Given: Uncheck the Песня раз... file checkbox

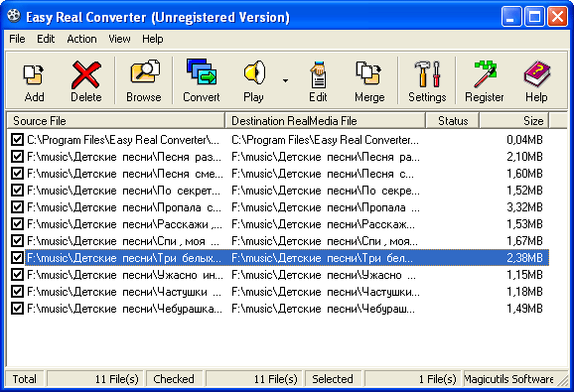Looking at the screenshot, I should tap(17, 157).
